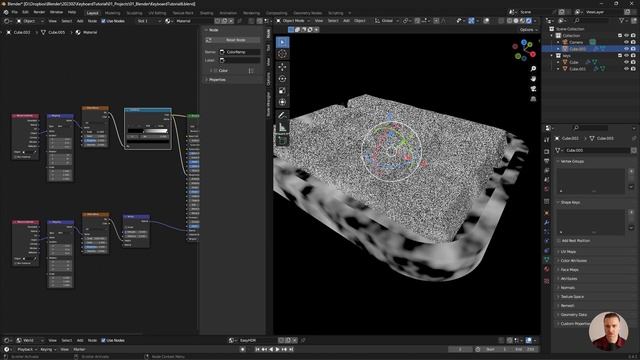Select the Annotate tool in viewport toolbar

(282, 116)
